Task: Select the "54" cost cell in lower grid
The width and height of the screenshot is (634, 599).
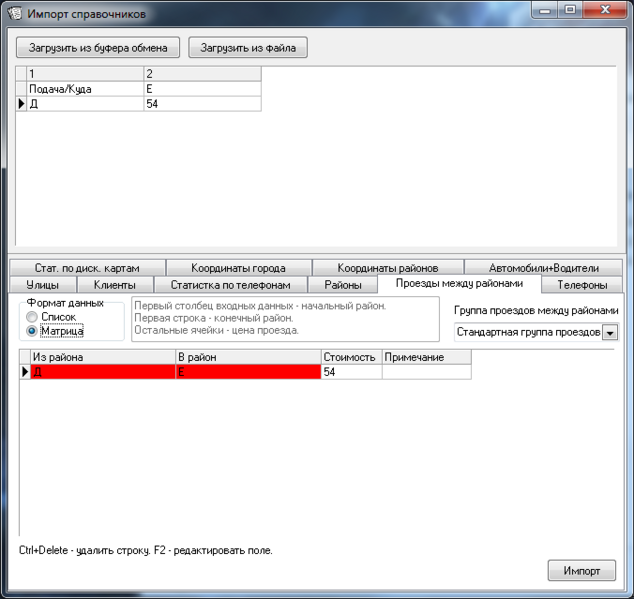Action: point(352,372)
